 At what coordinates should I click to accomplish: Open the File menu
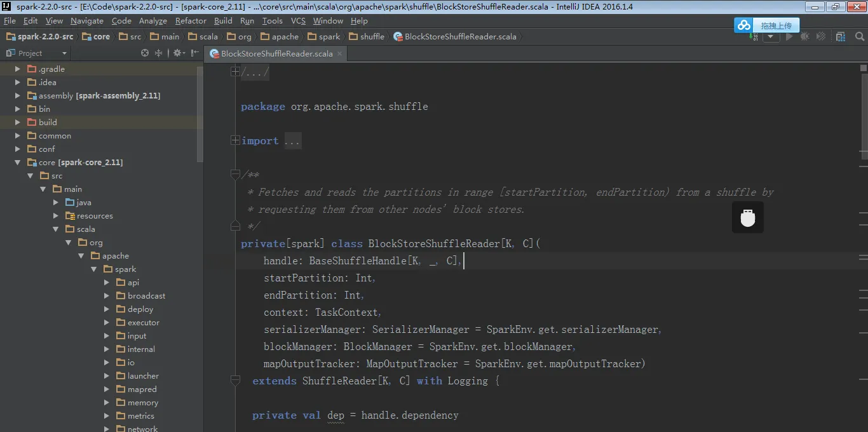click(10, 21)
